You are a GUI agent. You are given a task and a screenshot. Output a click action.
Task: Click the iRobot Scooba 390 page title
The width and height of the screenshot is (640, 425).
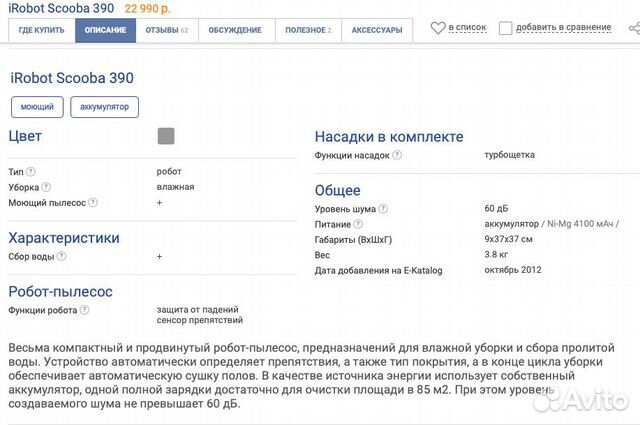[72, 78]
